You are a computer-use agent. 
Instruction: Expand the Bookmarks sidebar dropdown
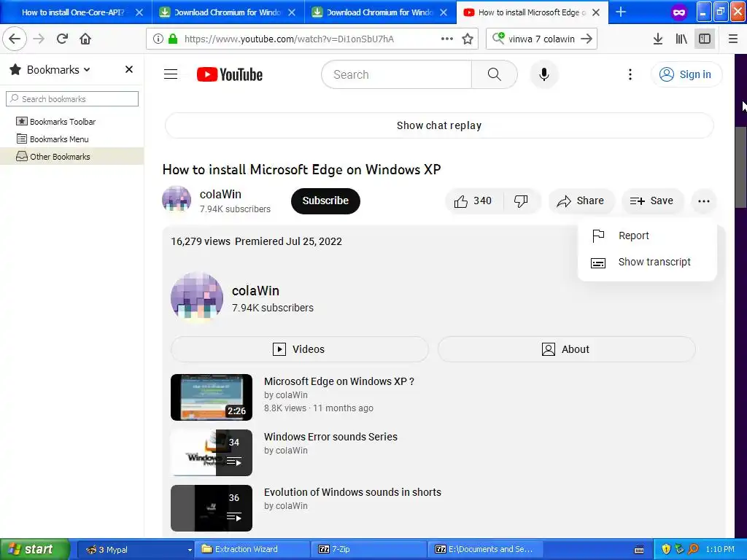click(x=87, y=69)
